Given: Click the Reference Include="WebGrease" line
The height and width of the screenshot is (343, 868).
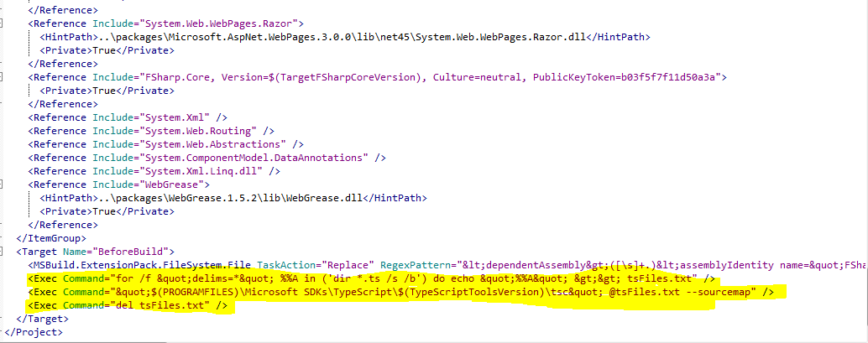Looking at the screenshot, I should click(x=119, y=184).
